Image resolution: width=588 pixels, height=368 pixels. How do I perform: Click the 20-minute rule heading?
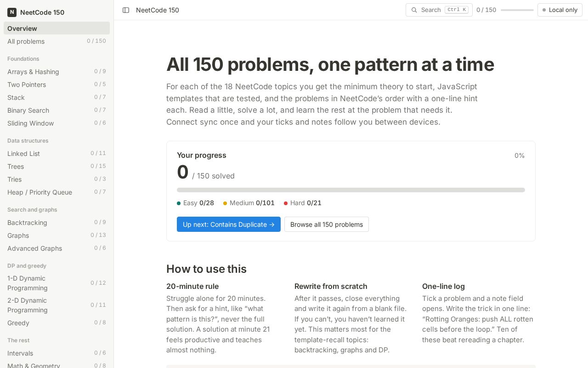192,286
